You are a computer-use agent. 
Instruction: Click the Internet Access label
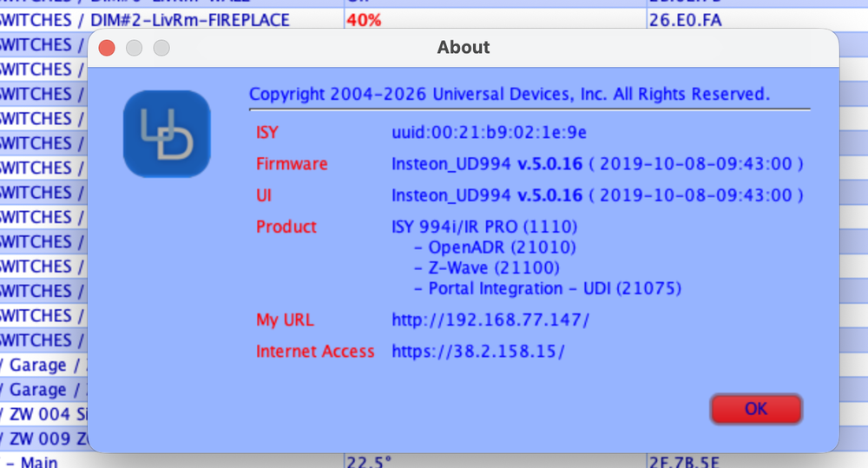[x=315, y=352]
